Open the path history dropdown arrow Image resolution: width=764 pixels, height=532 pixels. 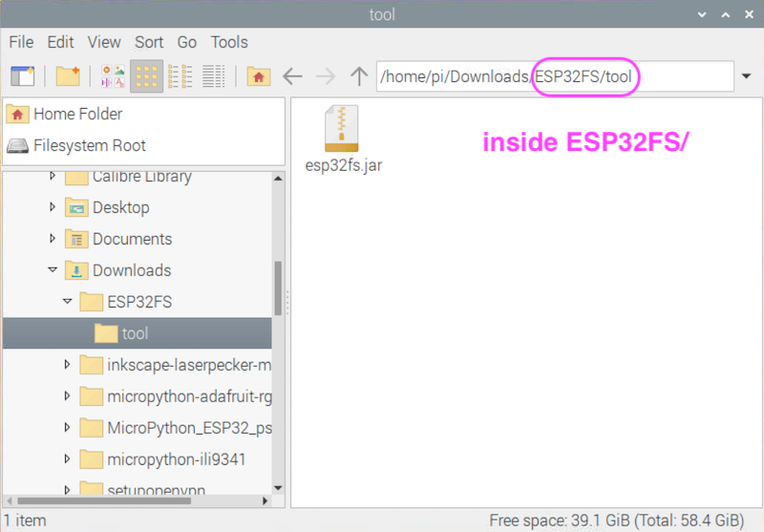pyautogui.click(x=746, y=76)
